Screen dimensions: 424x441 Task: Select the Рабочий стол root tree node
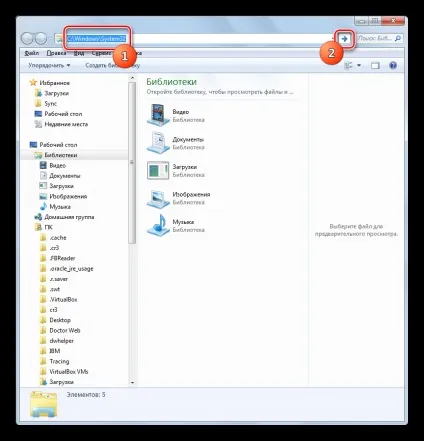coord(58,145)
